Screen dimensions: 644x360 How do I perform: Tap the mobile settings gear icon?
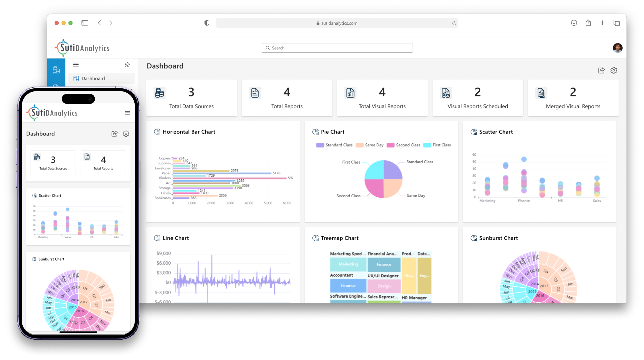coord(126,134)
